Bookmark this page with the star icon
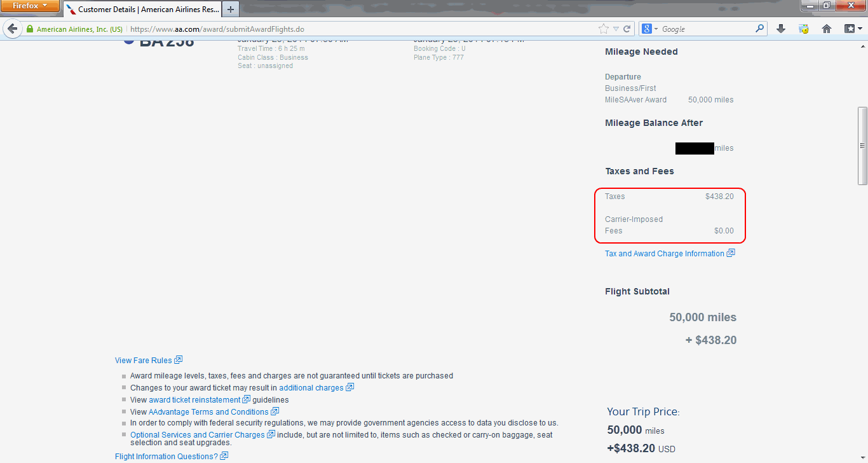Viewport: 868px width, 463px height. coord(603,29)
